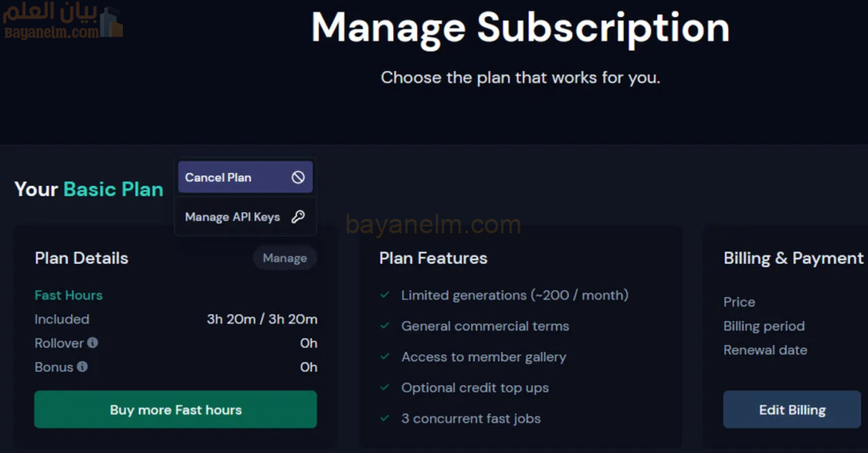Open Edit Billing
Viewport: 868px width, 453px height.
click(x=792, y=410)
